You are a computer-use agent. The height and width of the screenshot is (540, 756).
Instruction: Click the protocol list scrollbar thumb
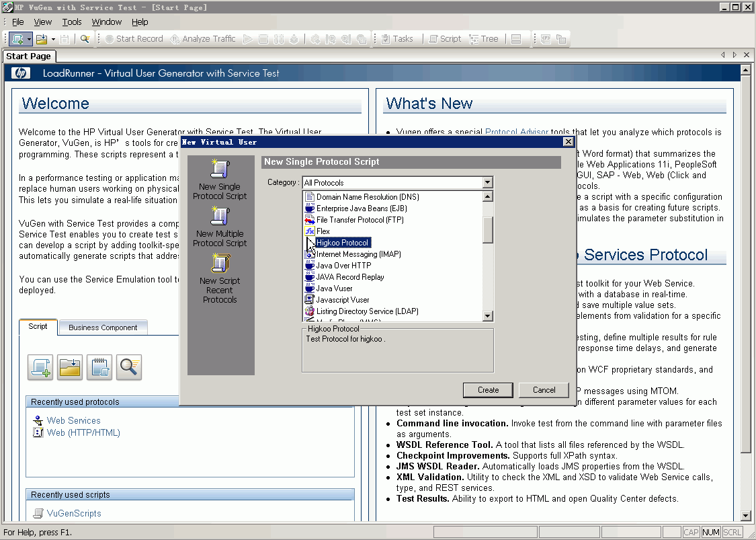(487, 230)
